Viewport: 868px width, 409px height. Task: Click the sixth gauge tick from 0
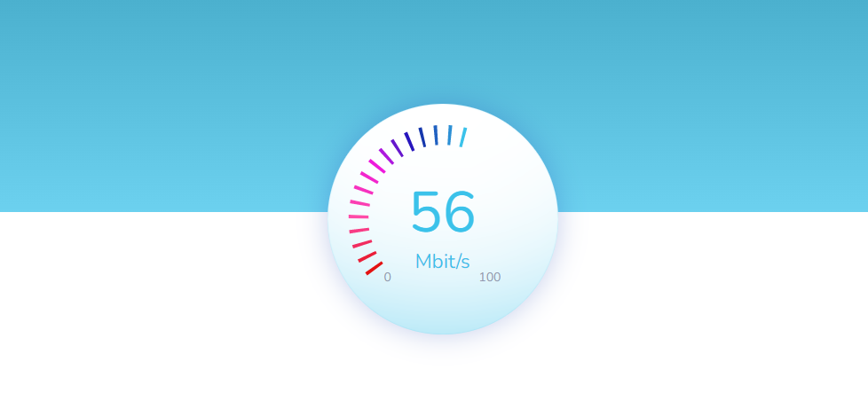(x=359, y=202)
